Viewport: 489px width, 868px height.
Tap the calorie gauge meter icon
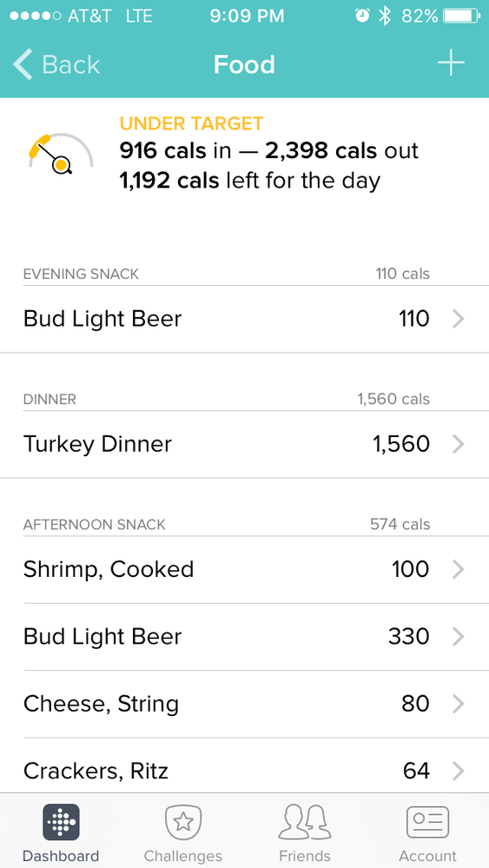click(61, 154)
